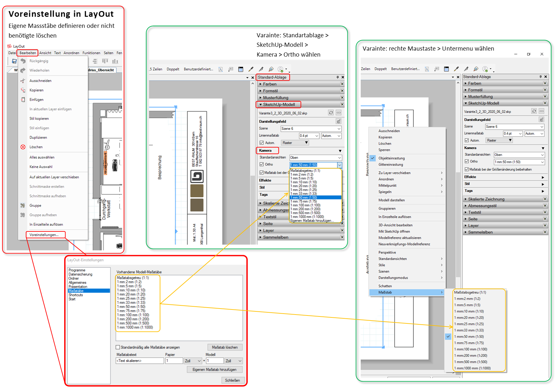Click the LayOut logo in the title bar

pyautogui.click(x=9, y=46)
